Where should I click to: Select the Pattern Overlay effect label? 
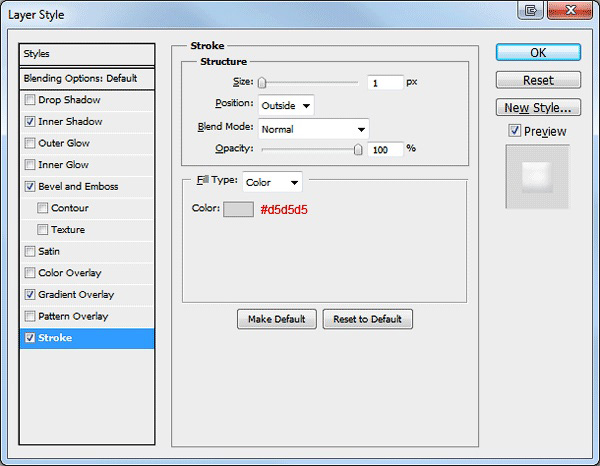coord(73,316)
